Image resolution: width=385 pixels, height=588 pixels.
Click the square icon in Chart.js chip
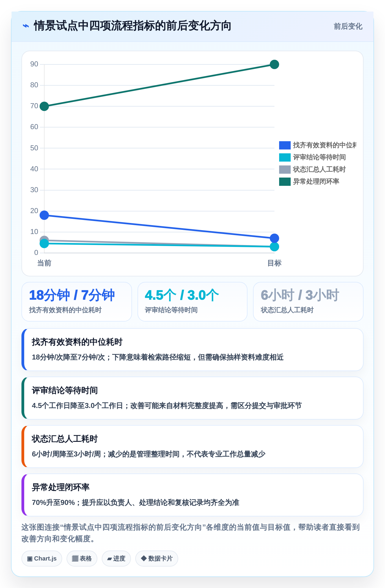30,559
